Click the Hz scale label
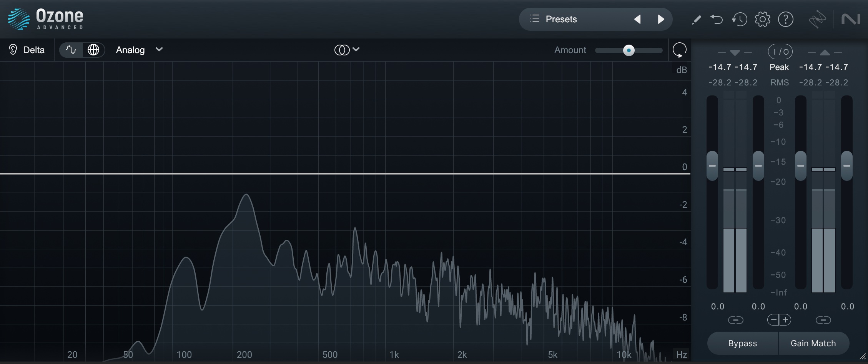Viewport: 868px width, 364px height. coord(682,354)
